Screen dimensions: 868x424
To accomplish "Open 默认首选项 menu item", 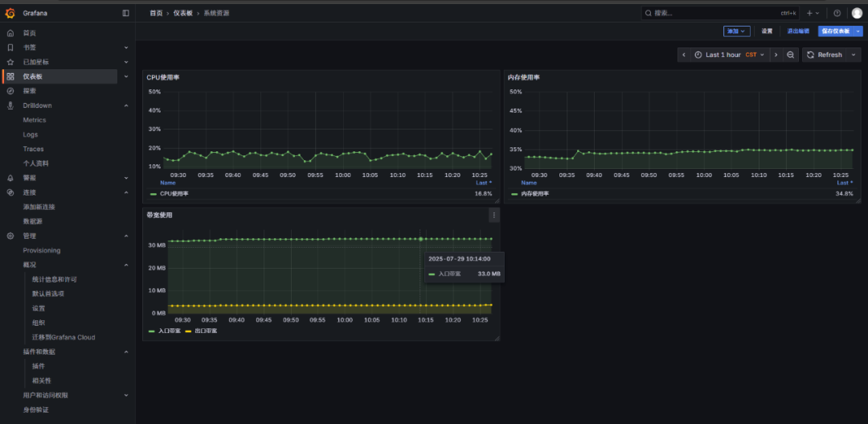I will 48,294.
